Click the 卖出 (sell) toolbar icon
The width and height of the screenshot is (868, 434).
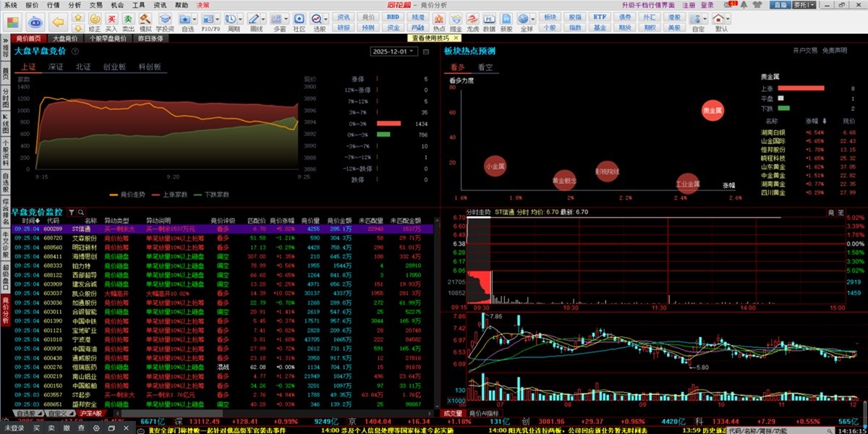[x=128, y=20]
